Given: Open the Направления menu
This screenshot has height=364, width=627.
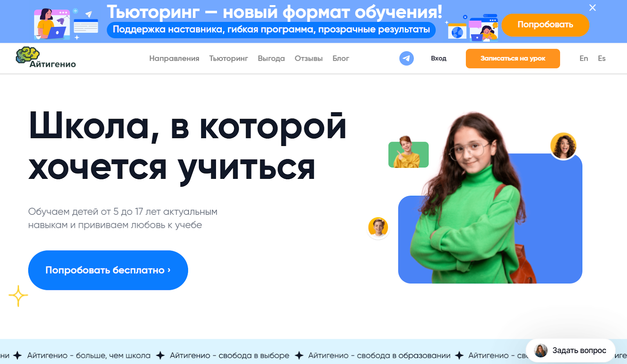Looking at the screenshot, I should point(174,58).
